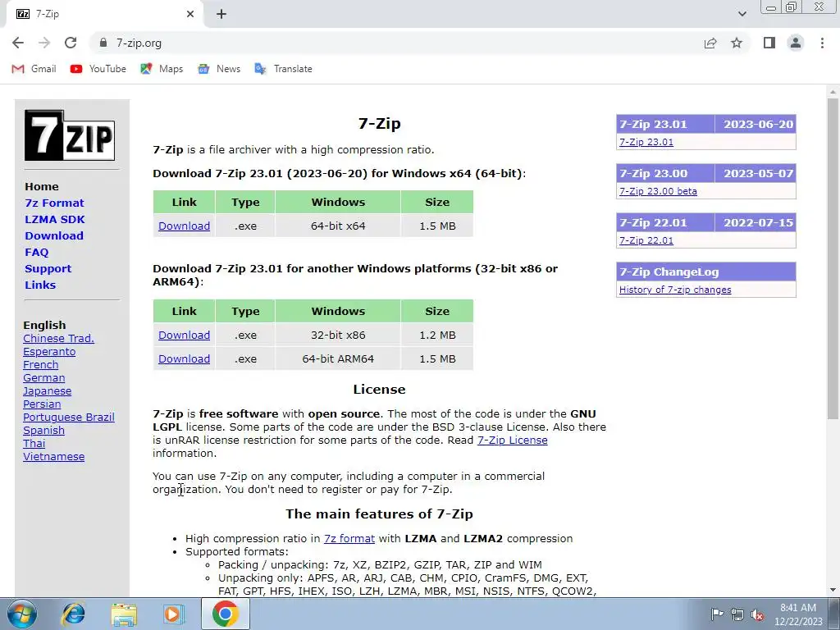Click the 7-Zip ChangeLog header
This screenshot has width=840, height=630.
(706, 272)
